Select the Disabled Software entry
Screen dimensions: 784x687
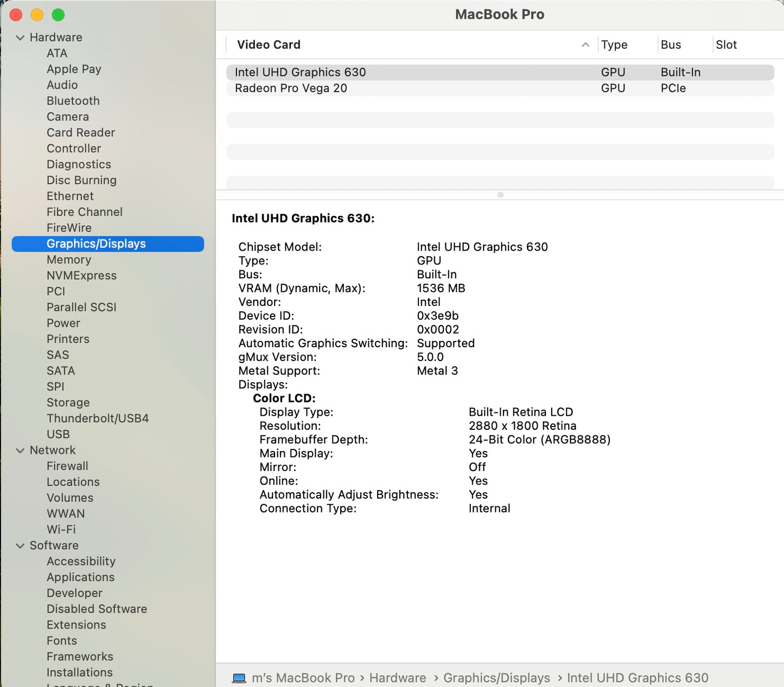97,609
